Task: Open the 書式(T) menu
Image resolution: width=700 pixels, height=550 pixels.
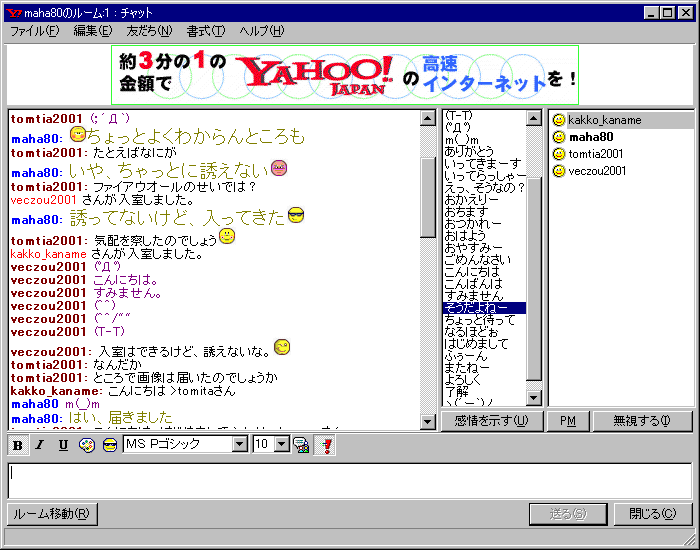Action: point(205,31)
